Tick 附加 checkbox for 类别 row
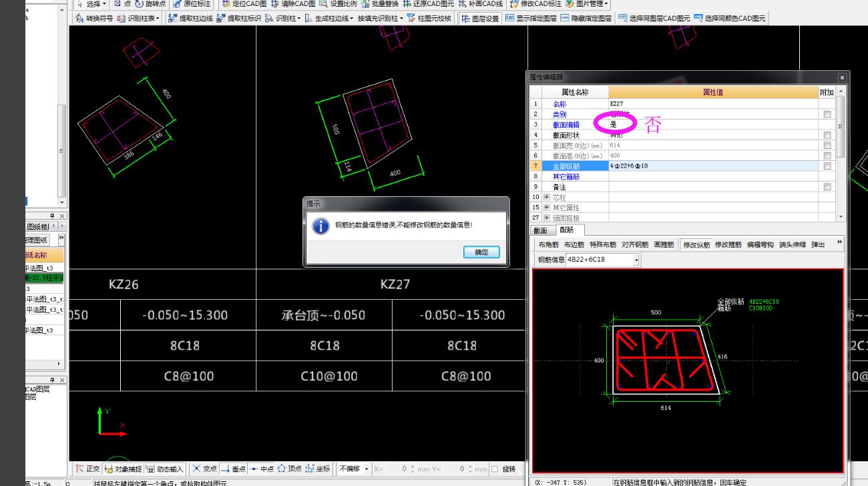Viewport: 868px width, 486px height. 827,114
